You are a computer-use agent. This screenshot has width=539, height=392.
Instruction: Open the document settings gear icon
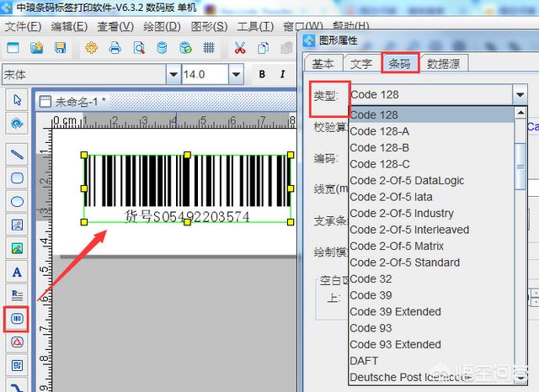click(x=92, y=47)
